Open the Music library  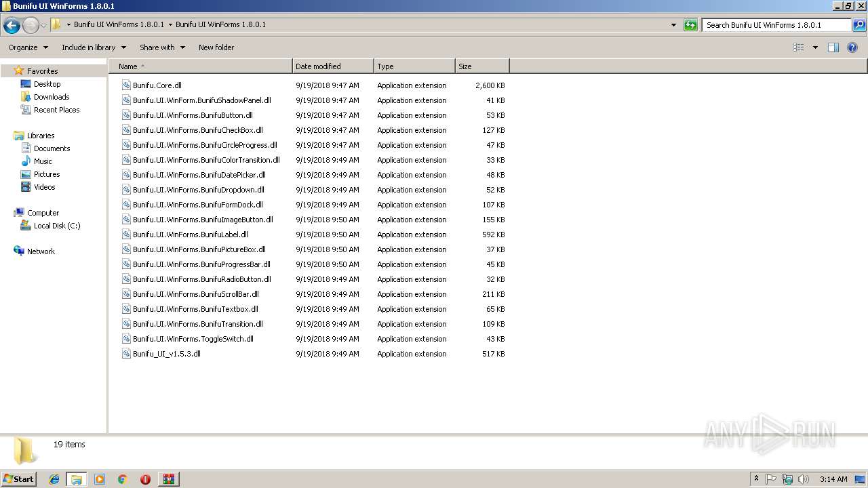tap(43, 161)
